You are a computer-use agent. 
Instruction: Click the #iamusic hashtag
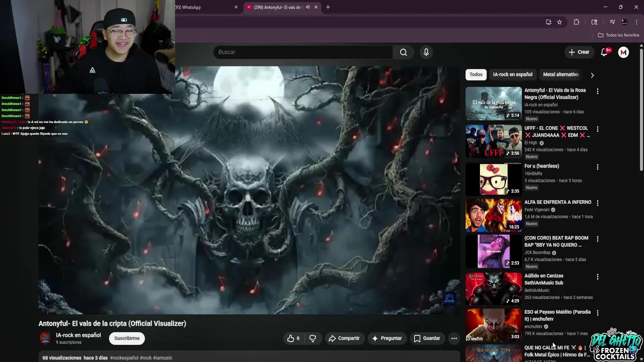coord(163,358)
